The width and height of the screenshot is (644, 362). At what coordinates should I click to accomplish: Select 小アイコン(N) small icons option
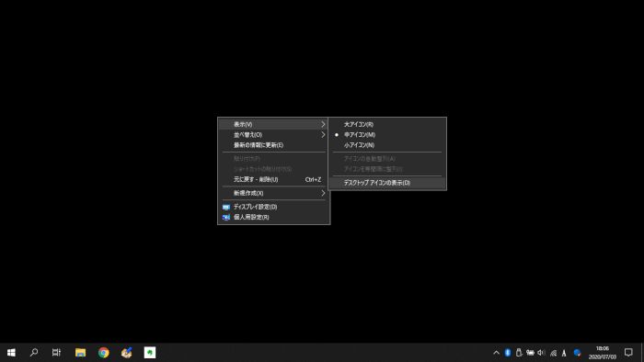[x=387, y=145]
